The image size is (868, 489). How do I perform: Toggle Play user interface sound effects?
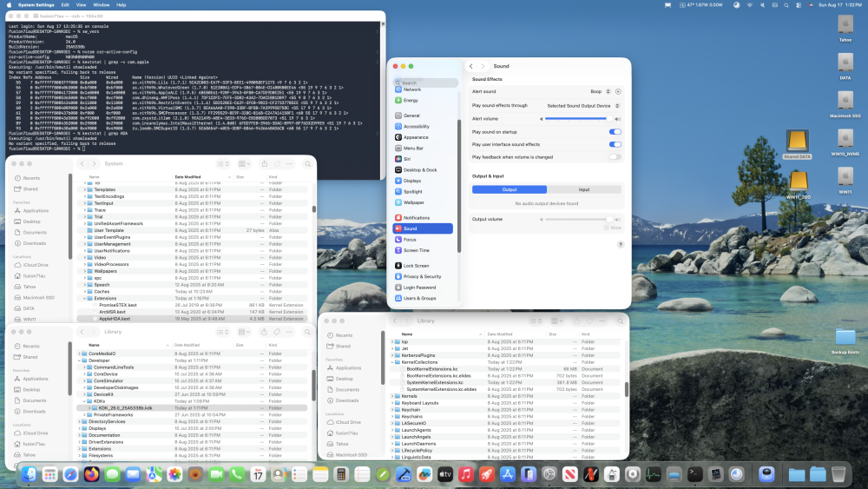click(x=615, y=144)
